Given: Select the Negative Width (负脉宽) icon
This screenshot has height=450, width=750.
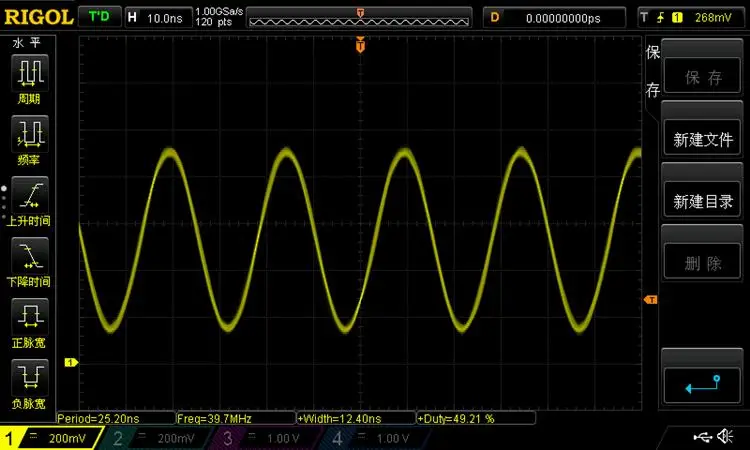Looking at the screenshot, I should (x=30, y=378).
